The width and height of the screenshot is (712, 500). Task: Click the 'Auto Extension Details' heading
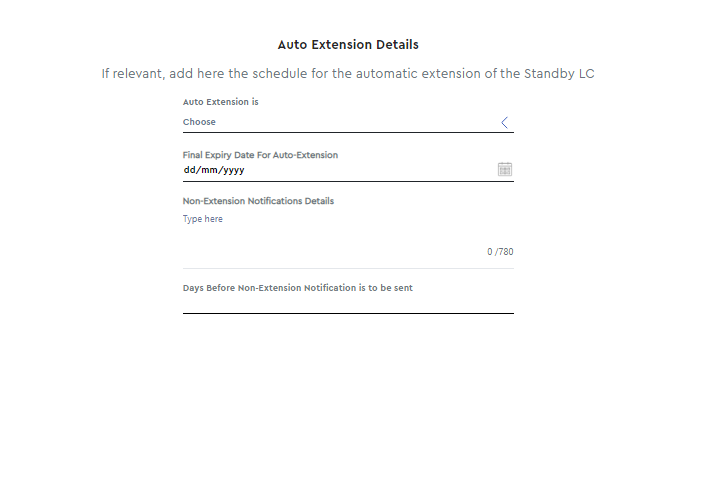[348, 45]
